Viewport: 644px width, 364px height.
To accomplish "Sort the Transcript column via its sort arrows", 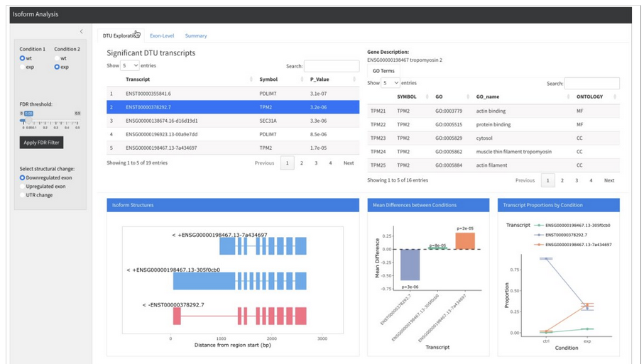I will 251,79.
